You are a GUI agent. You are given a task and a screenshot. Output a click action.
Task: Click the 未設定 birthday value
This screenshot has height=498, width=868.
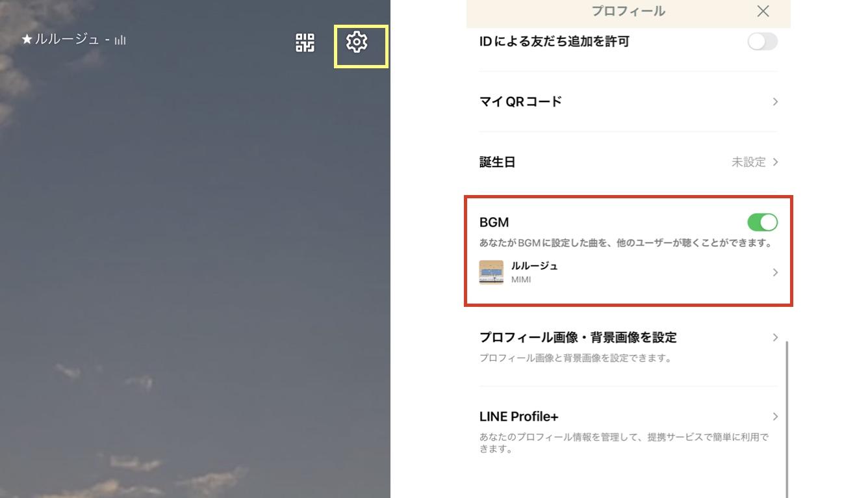748,162
